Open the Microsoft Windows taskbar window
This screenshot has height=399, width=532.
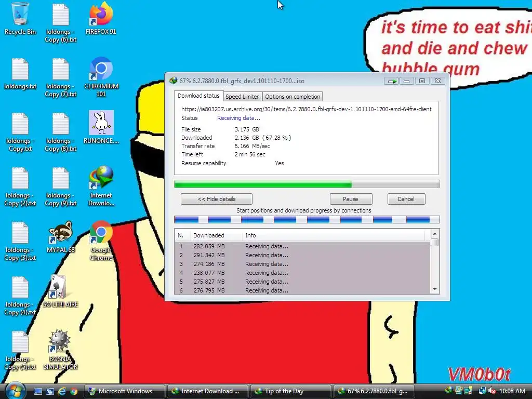125,391
